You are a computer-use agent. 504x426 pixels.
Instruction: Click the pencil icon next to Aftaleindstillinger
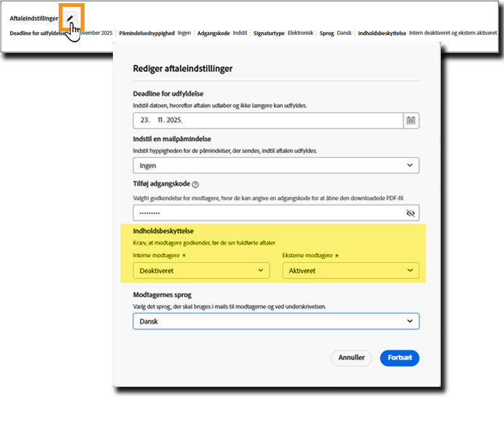pos(70,19)
